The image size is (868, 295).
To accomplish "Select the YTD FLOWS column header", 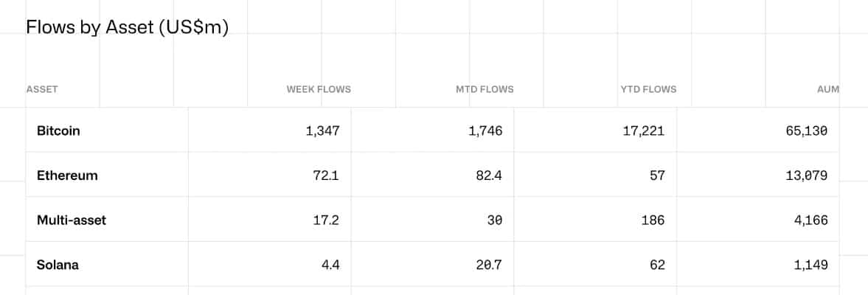I will click(x=648, y=89).
